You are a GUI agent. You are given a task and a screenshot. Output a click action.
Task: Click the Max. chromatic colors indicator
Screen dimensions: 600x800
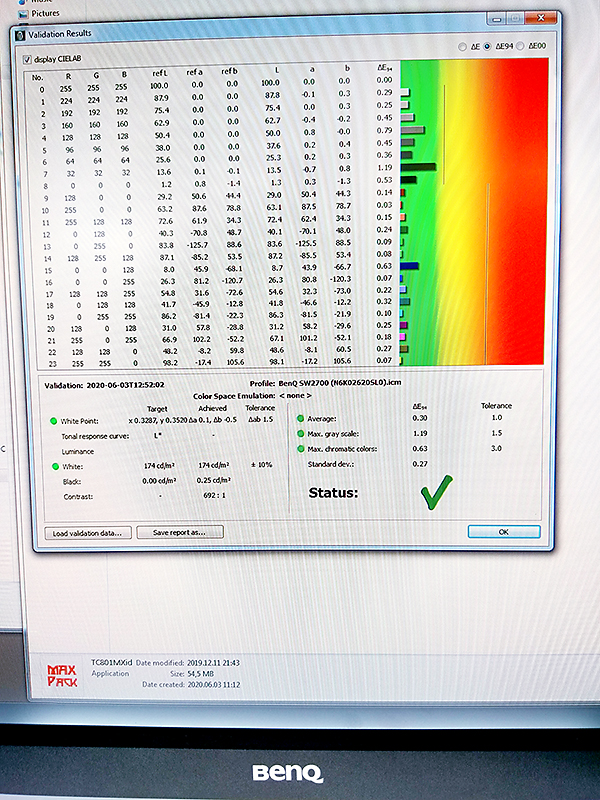pyautogui.click(x=301, y=449)
